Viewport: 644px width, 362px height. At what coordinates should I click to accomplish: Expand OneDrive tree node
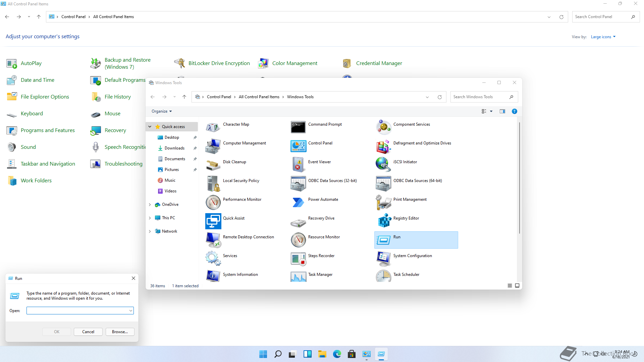pos(150,204)
